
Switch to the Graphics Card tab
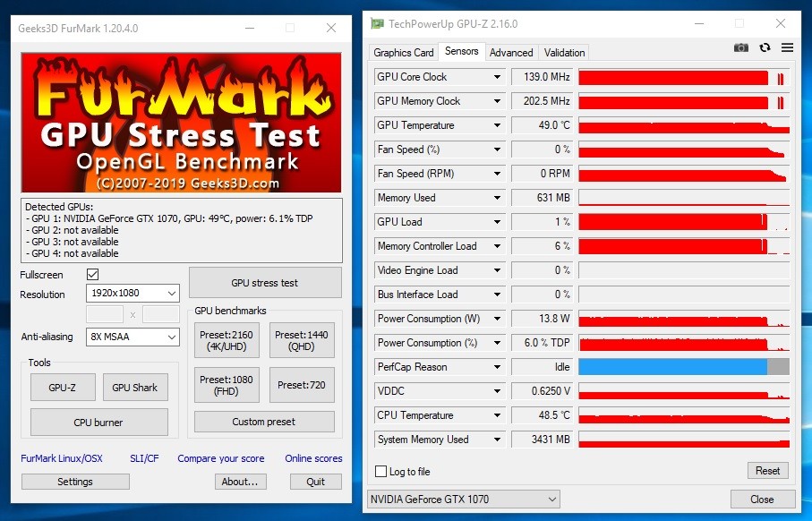pyautogui.click(x=404, y=52)
